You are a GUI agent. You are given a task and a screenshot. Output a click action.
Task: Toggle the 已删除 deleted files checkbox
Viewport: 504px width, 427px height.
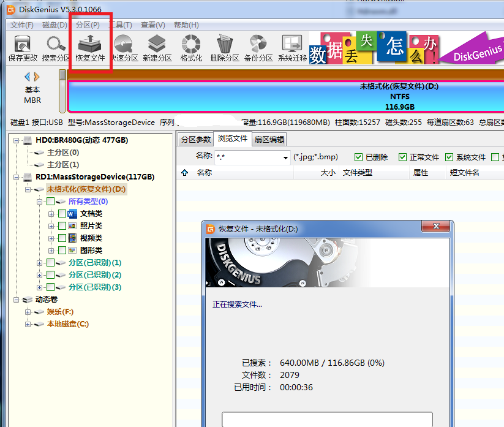tap(358, 157)
